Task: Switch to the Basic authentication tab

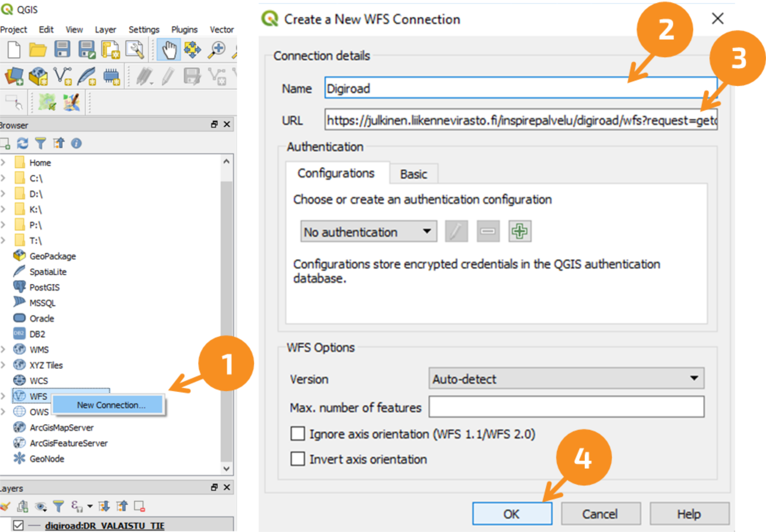Action: [x=414, y=174]
